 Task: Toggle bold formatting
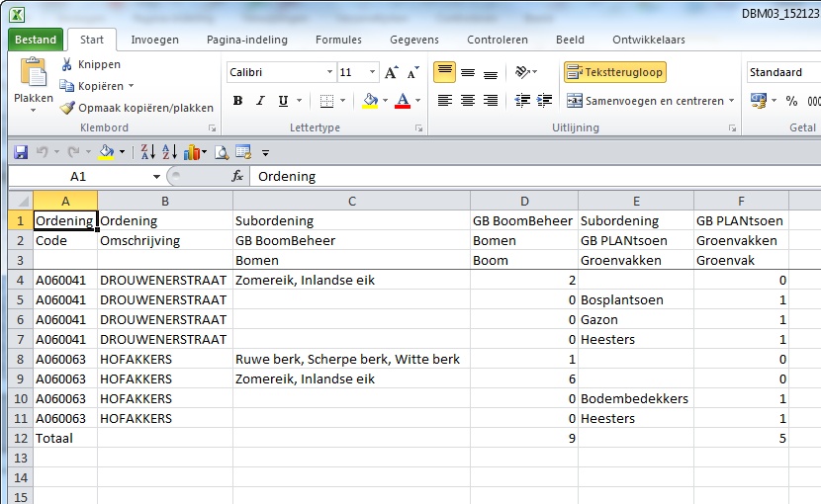point(237,101)
